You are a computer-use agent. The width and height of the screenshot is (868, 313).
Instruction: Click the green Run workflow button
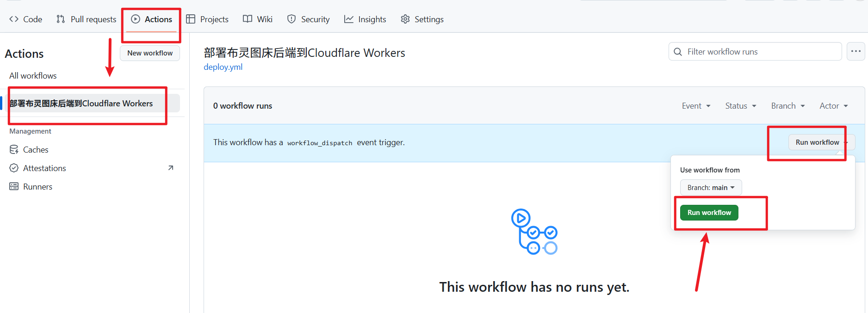[709, 213]
